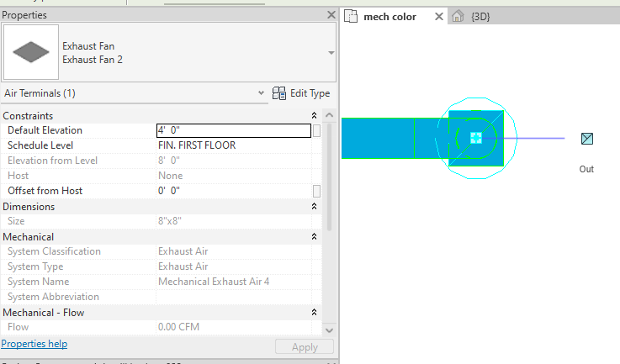Click the properties list scrollbar thumb
This screenshot has height=364, width=620.
(x=329, y=177)
